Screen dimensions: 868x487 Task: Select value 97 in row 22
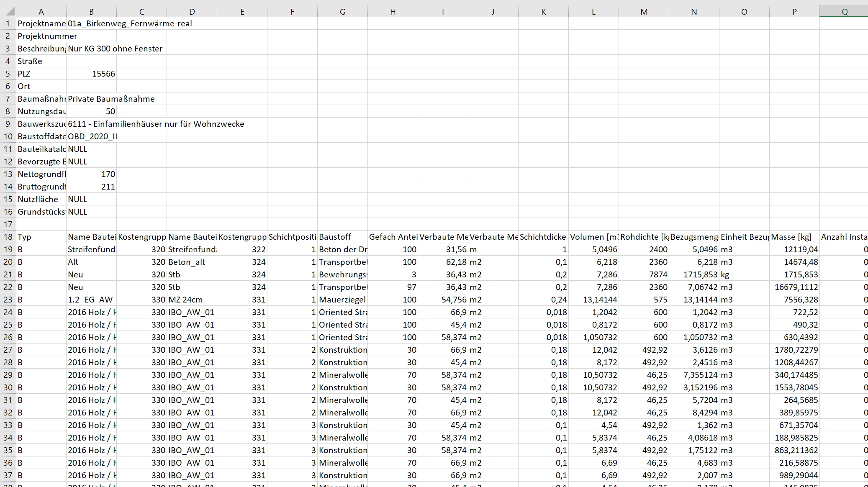tap(393, 287)
